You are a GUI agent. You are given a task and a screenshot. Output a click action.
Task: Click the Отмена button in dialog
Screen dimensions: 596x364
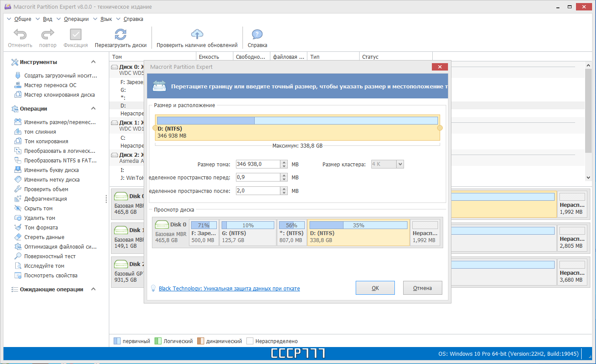423,288
